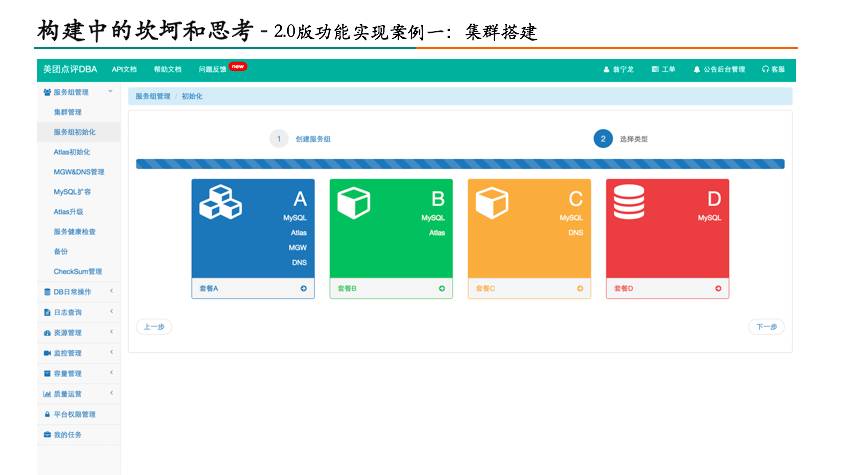Viewport: 848px width, 475px height.
Task: Click 平台权限管理 label in the sidebar
Action: pyautogui.click(x=75, y=414)
